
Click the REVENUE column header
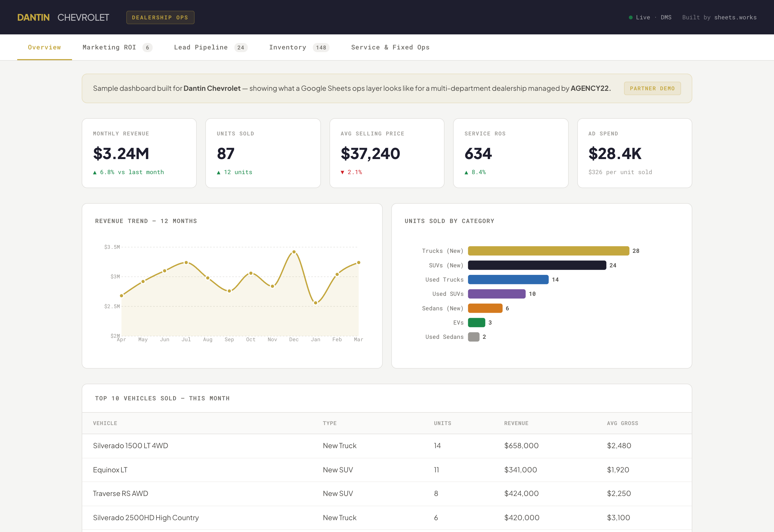(516, 423)
